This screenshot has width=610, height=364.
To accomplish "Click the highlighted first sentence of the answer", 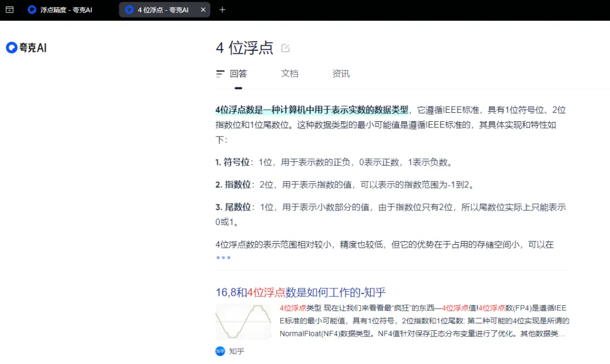I will tap(311, 110).
